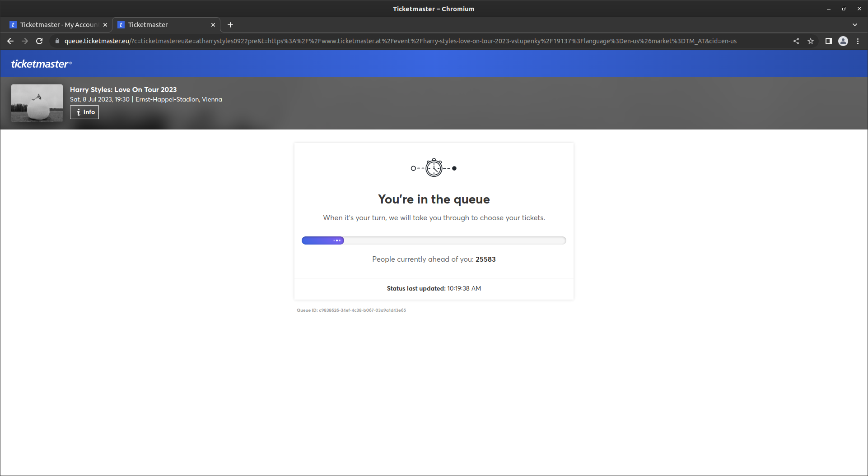This screenshot has width=868, height=476.
Task: Go back to the previous page
Action: pyautogui.click(x=10, y=41)
